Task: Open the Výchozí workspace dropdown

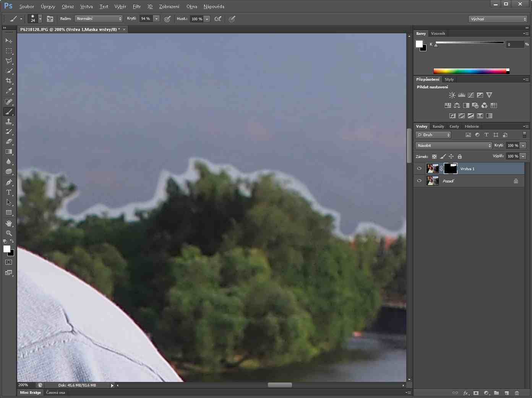Action: coord(498,19)
